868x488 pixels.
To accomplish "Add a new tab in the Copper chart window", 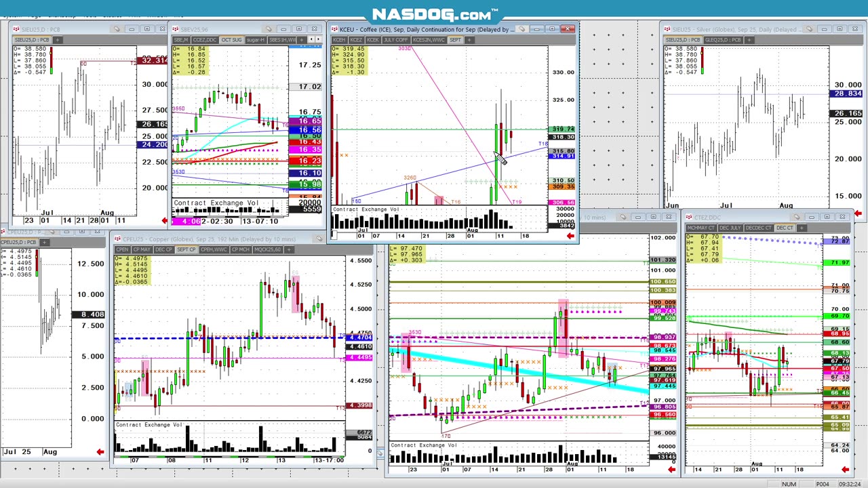I will (289, 249).
